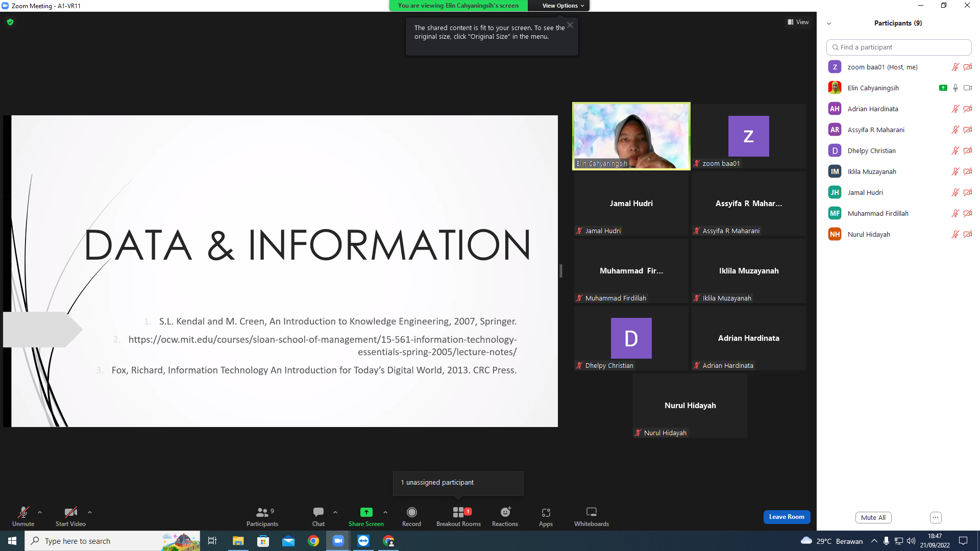Image resolution: width=980 pixels, height=551 pixels.
Task: Click the Mute All button
Action: 873,517
